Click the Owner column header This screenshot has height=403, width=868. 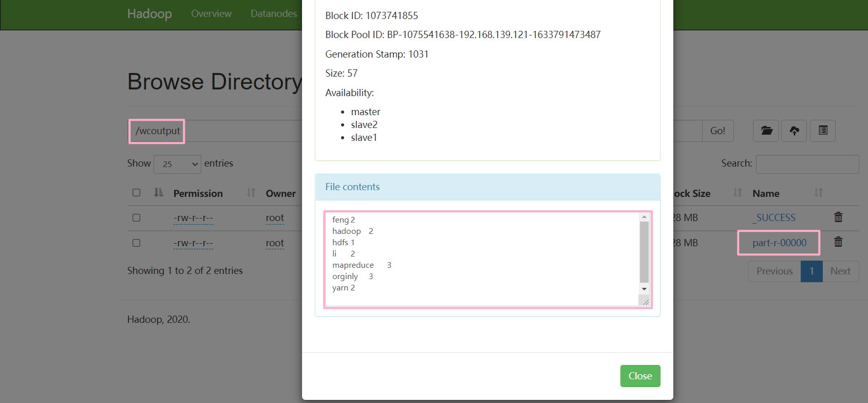[280, 193]
